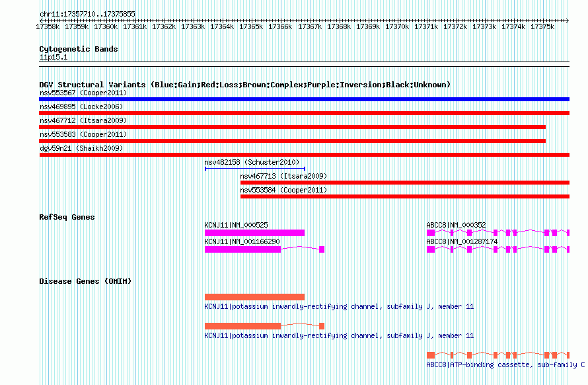Open the nsv482158 (Schuster2010) label
Image resolution: width=588 pixels, height=385 pixels.
(252, 162)
